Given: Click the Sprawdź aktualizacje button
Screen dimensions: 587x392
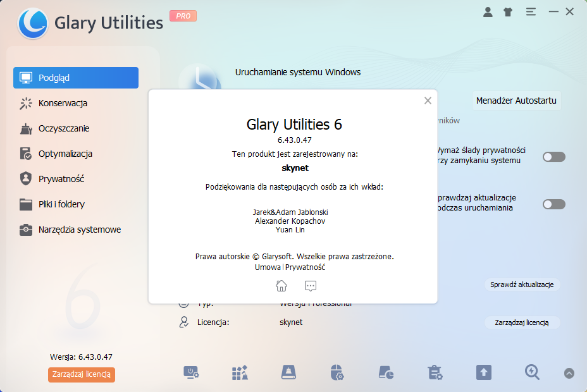Looking at the screenshot, I should [522, 285].
